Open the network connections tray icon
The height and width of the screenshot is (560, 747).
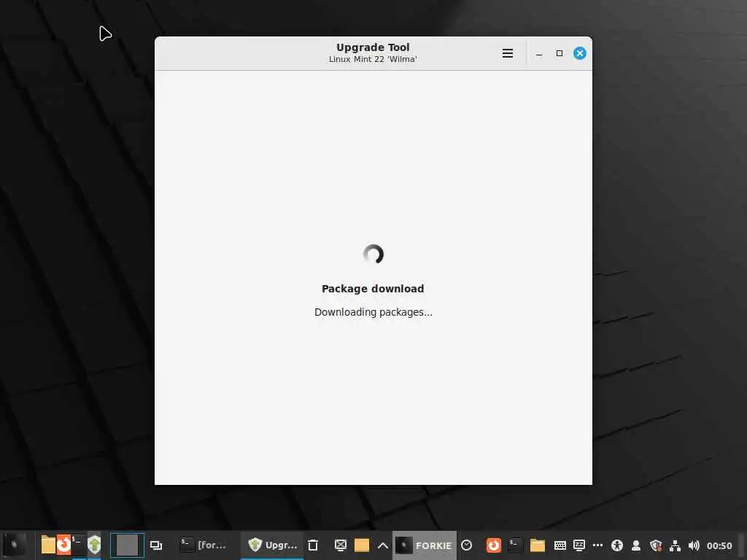click(x=675, y=545)
